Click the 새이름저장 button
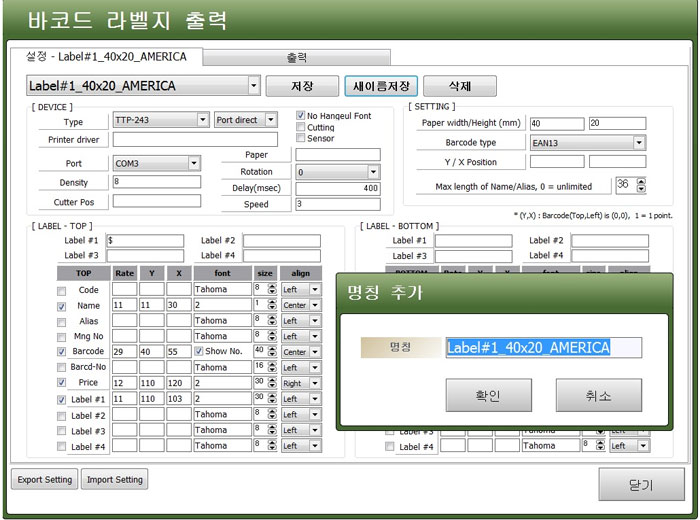 pos(381,86)
